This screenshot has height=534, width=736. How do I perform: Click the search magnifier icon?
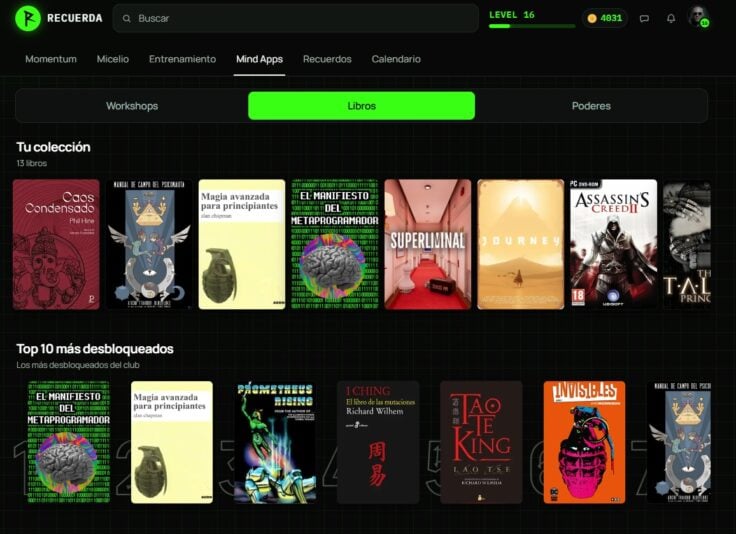coord(126,18)
